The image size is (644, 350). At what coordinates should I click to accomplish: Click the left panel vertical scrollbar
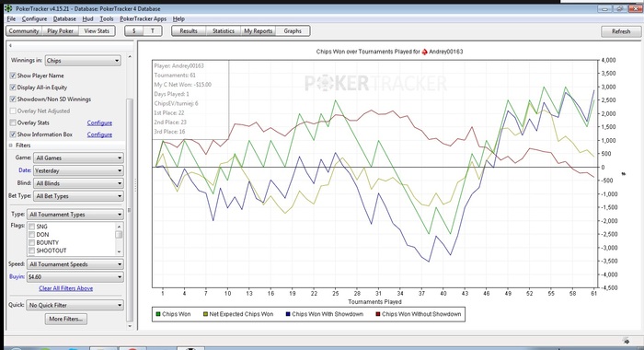(130, 210)
